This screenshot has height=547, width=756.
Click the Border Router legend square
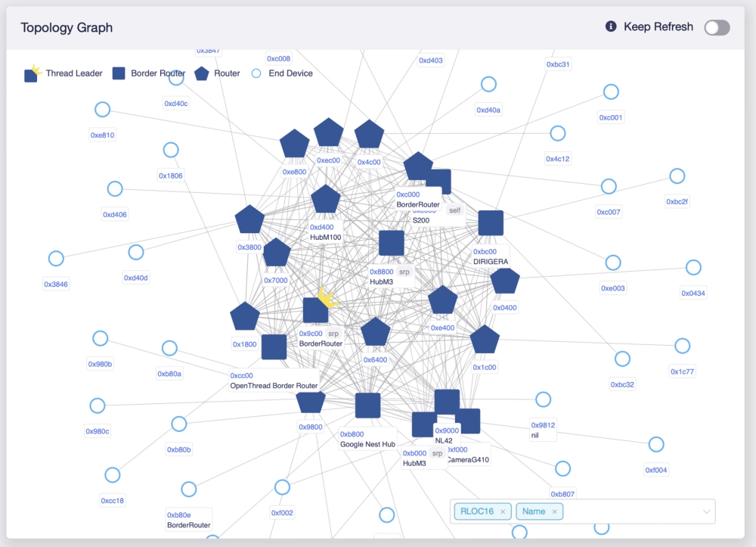point(119,73)
